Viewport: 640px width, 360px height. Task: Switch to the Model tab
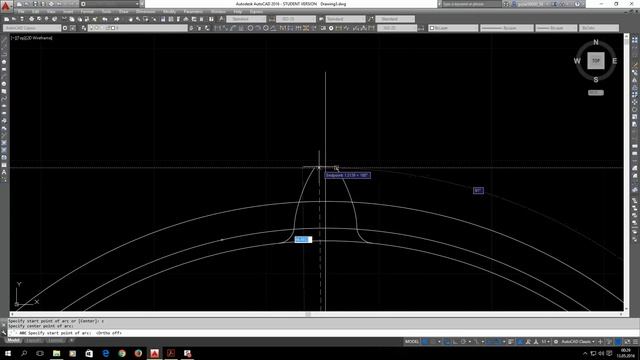[x=13, y=340]
